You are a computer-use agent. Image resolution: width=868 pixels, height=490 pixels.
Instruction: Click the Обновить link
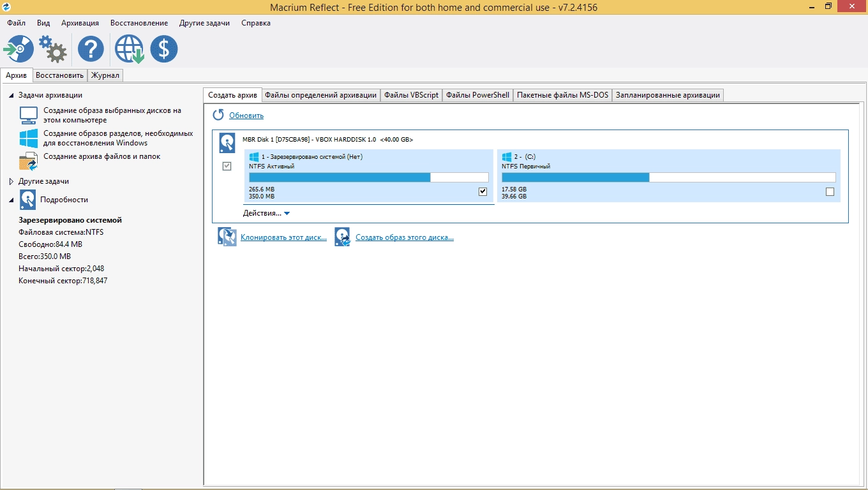246,115
